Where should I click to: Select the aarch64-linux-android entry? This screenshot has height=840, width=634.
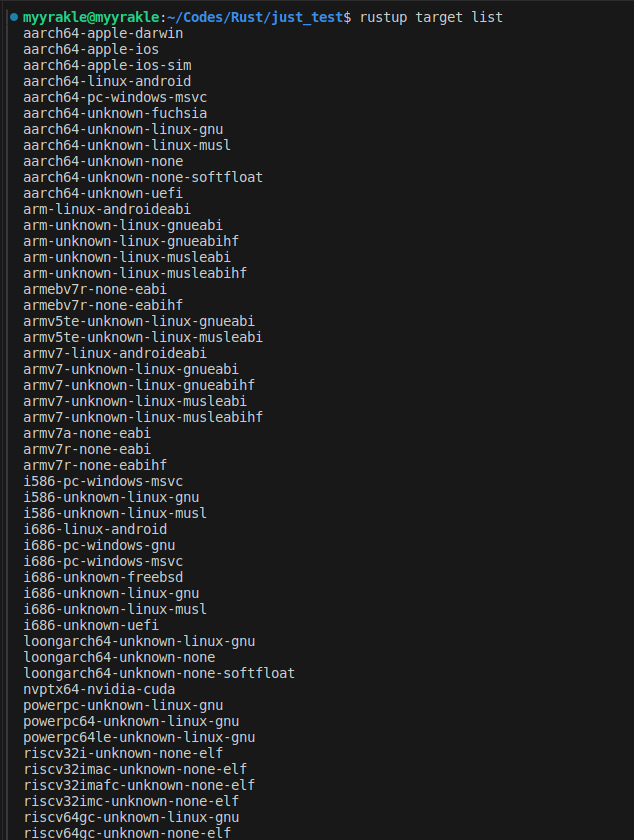(107, 82)
